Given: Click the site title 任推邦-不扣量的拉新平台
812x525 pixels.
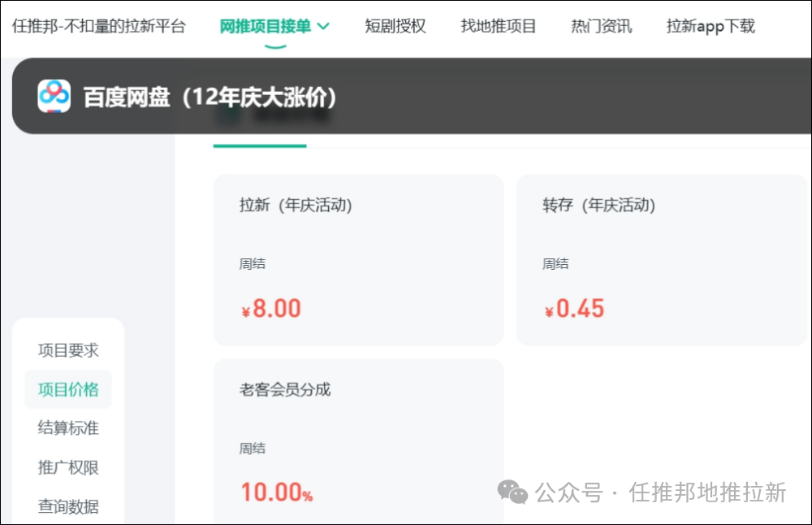Looking at the screenshot, I should [x=99, y=26].
